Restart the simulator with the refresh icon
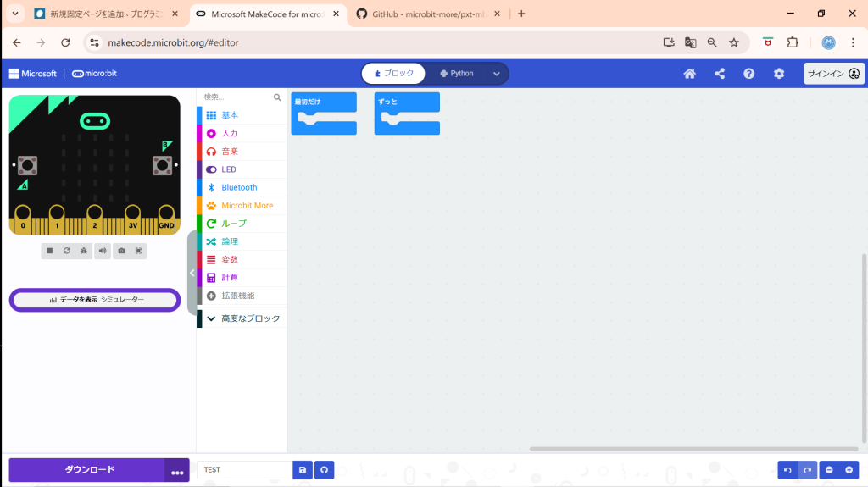 [67, 251]
